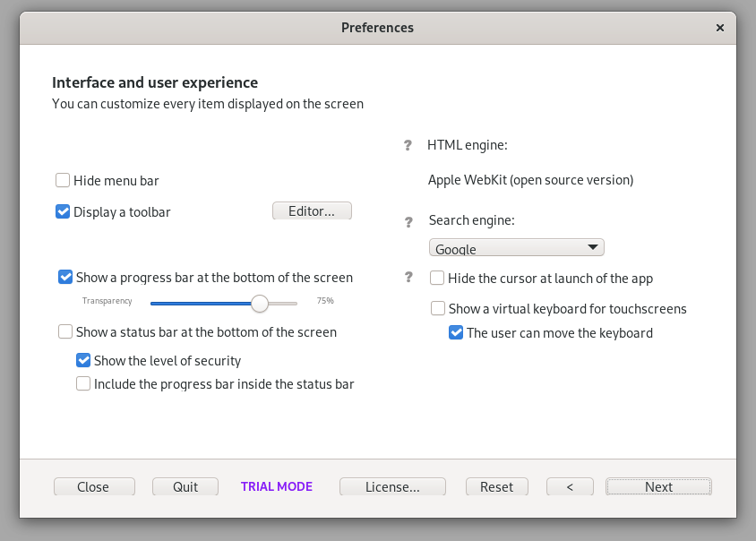Go back with the < button
This screenshot has width=756, height=541.
coord(570,486)
